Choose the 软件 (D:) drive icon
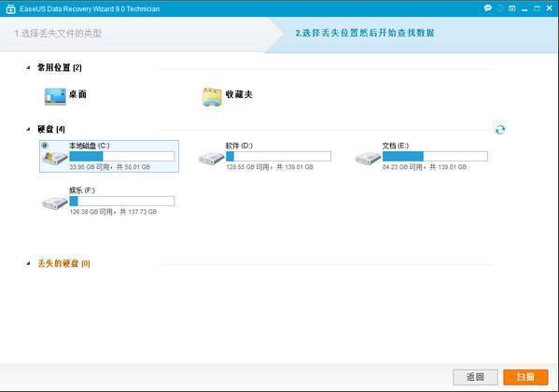Image resolution: width=559 pixels, height=392 pixels. pyautogui.click(x=212, y=158)
